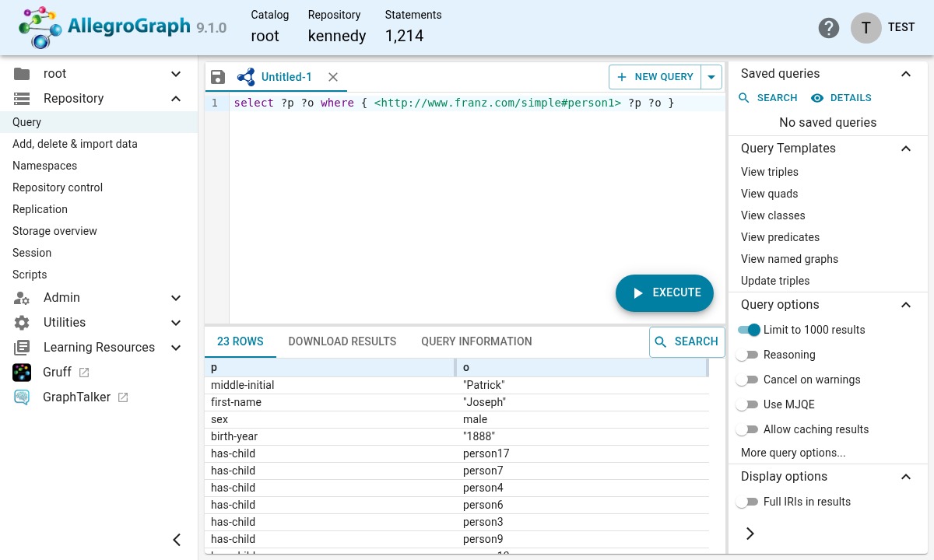Click the Learning Resources book icon
934x560 pixels.
(22, 348)
